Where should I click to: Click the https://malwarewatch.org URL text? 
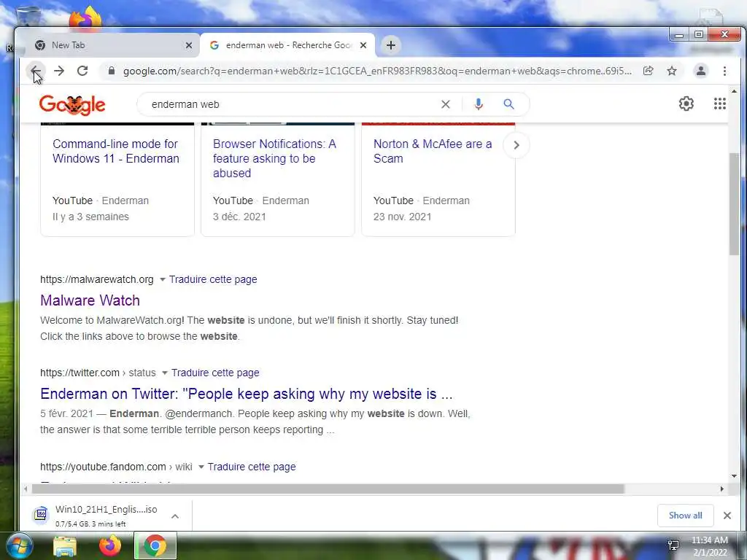click(x=97, y=279)
